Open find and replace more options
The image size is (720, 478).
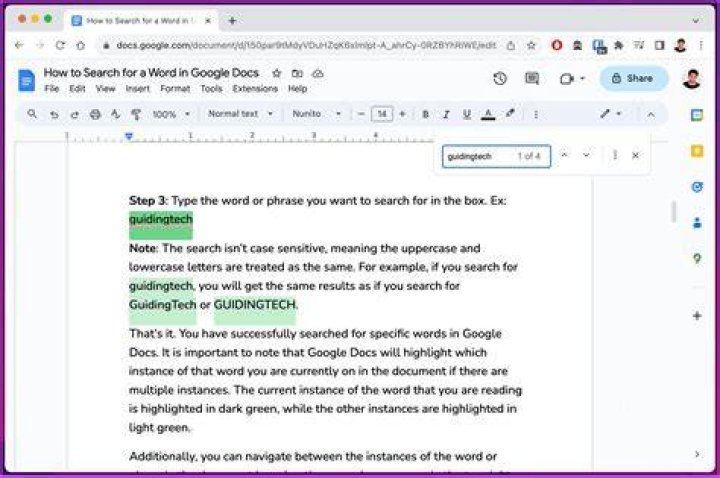614,156
